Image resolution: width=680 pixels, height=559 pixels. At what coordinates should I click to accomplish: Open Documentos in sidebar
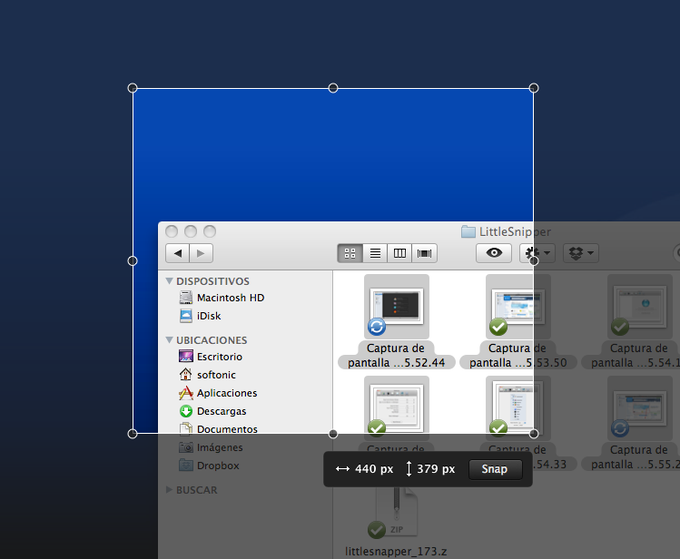(x=218, y=429)
